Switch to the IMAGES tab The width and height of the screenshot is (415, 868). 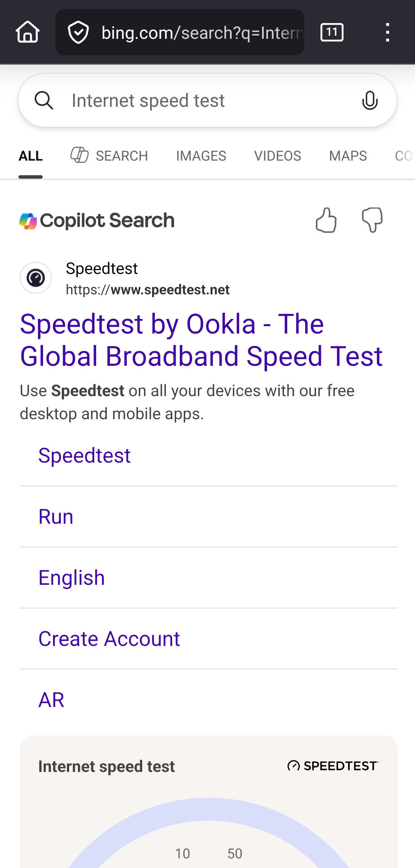coord(201,156)
